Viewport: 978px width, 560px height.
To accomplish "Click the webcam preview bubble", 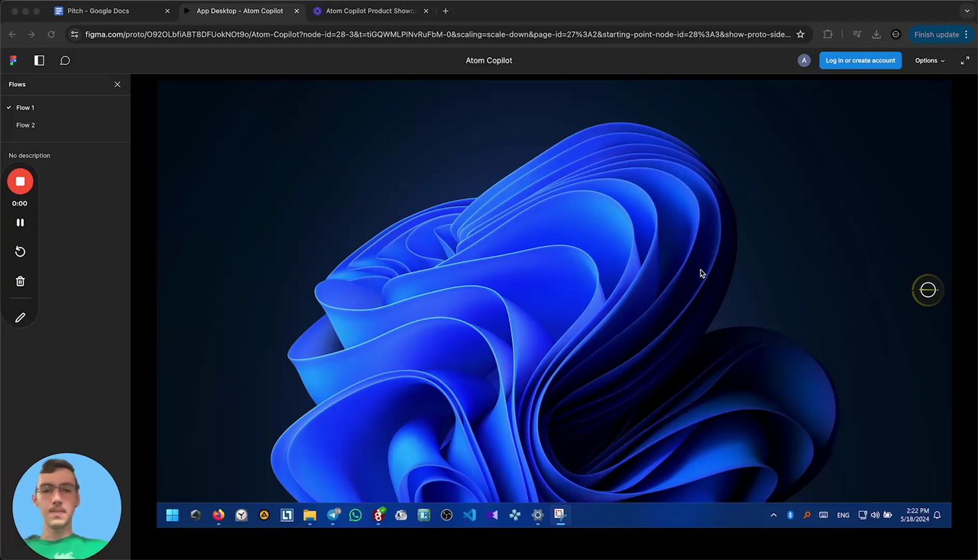I will pos(66,506).
